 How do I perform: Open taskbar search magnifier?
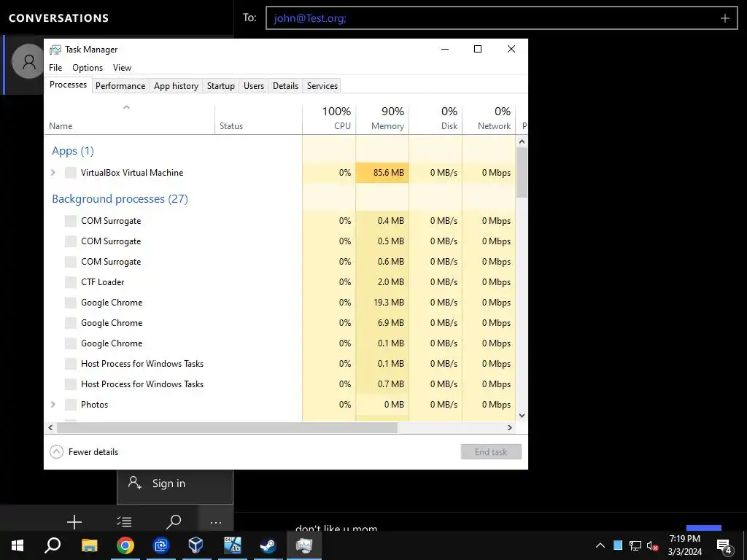pos(53,545)
